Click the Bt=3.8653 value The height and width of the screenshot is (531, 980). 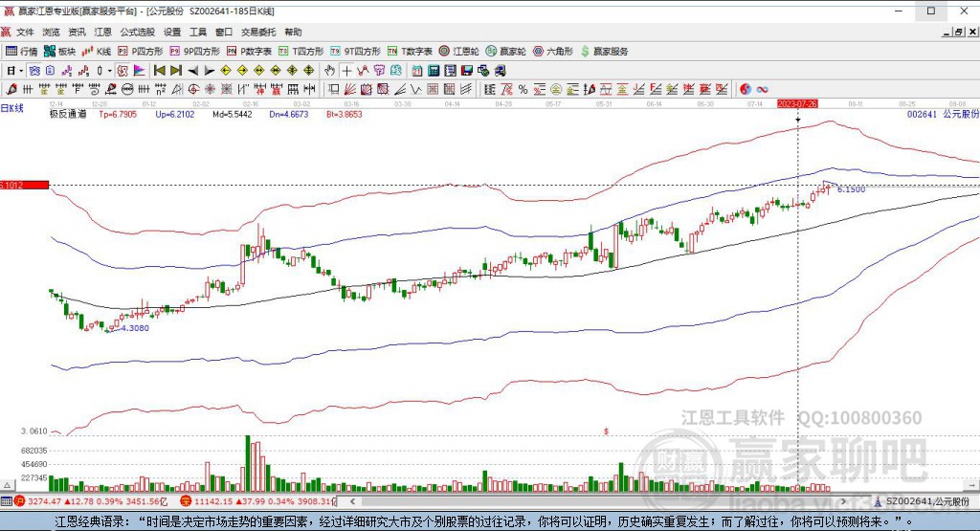344,114
